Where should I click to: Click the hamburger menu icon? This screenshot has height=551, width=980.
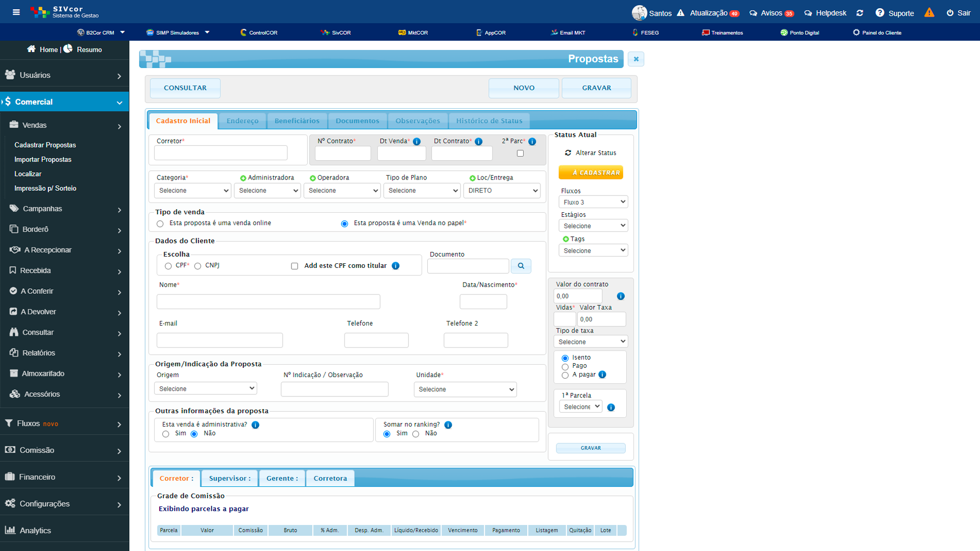pos(16,12)
